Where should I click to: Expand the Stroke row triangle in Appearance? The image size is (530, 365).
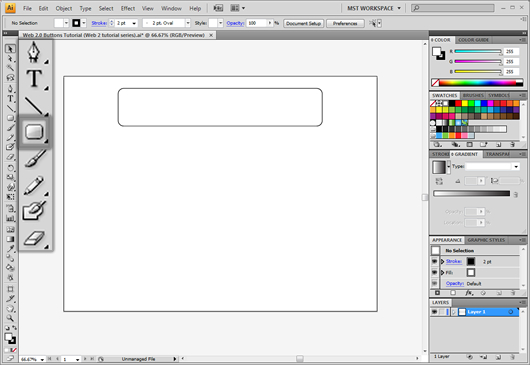point(442,261)
